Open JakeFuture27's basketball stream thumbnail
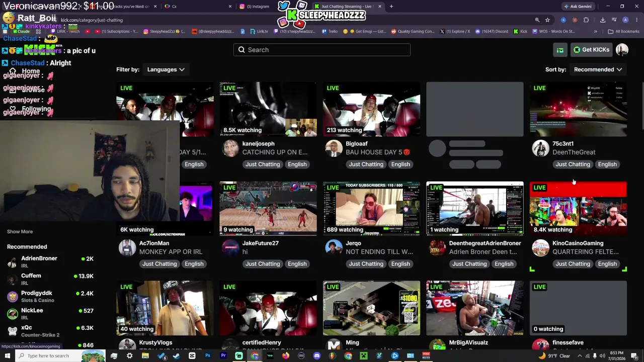The image size is (644, 362). pyautogui.click(x=268, y=209)
